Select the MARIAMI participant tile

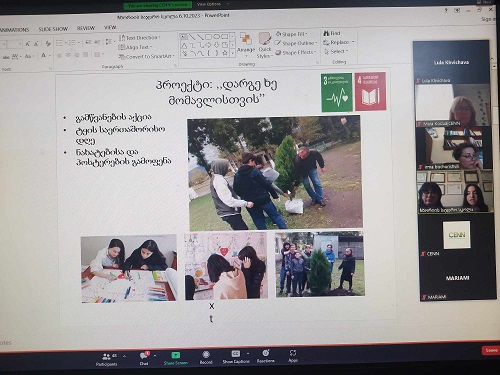[x=457, y=278]
